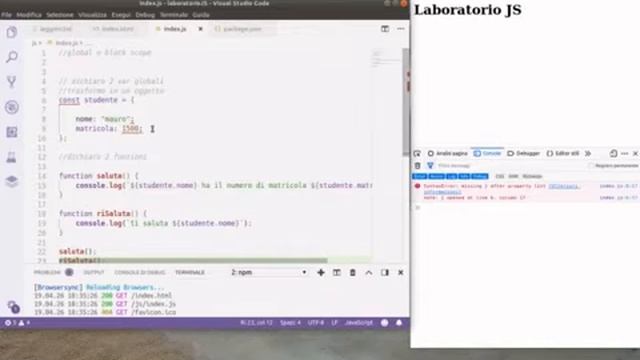Open the devtools Debugger tab
The image size is (640, 360).
tap(524, 153)
